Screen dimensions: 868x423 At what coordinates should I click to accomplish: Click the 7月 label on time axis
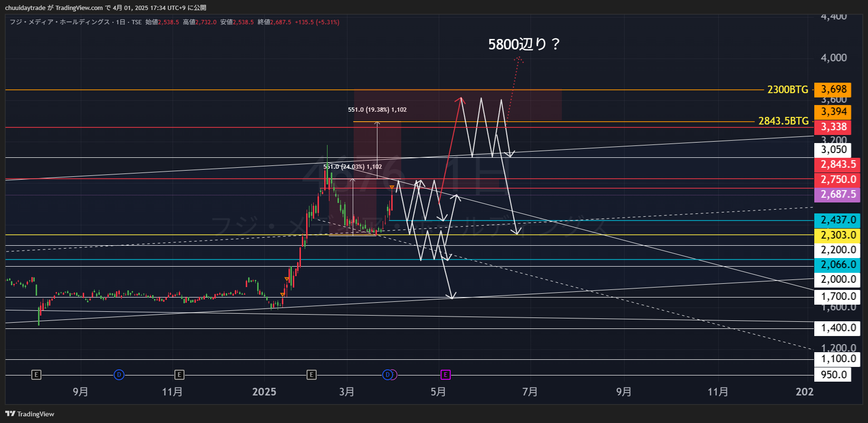[x=530, y=392]
